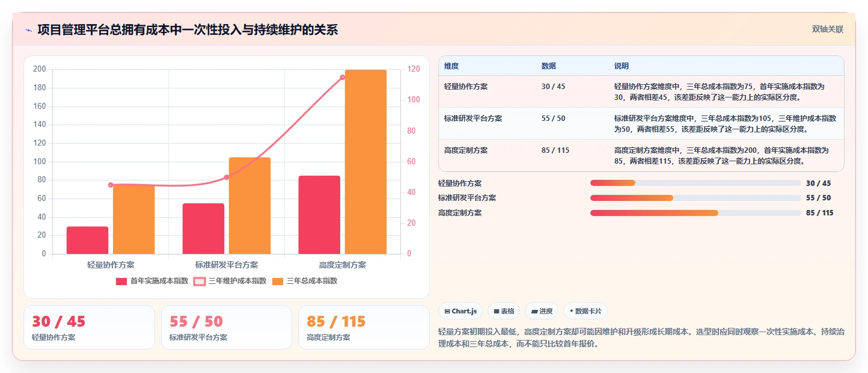Click the 高度定制方案 progress bar

click(x=695, y=212)
